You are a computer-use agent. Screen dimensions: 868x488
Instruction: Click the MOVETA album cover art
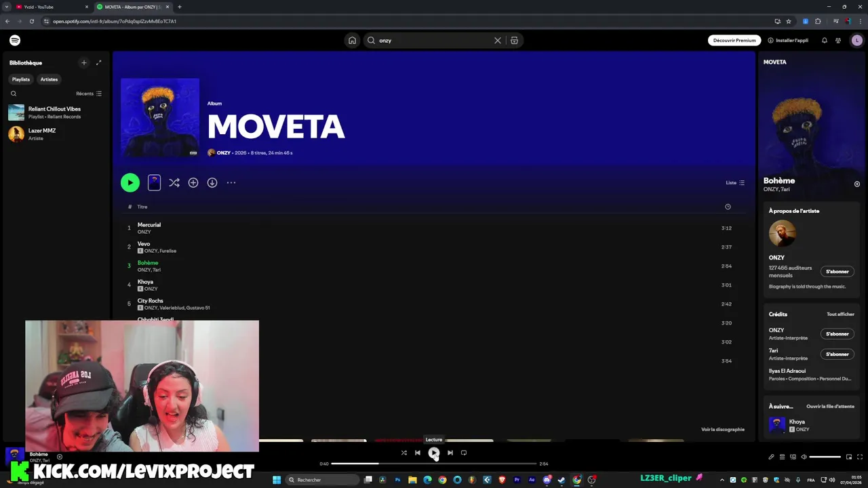pyautogui.click(x=160, y=118)
